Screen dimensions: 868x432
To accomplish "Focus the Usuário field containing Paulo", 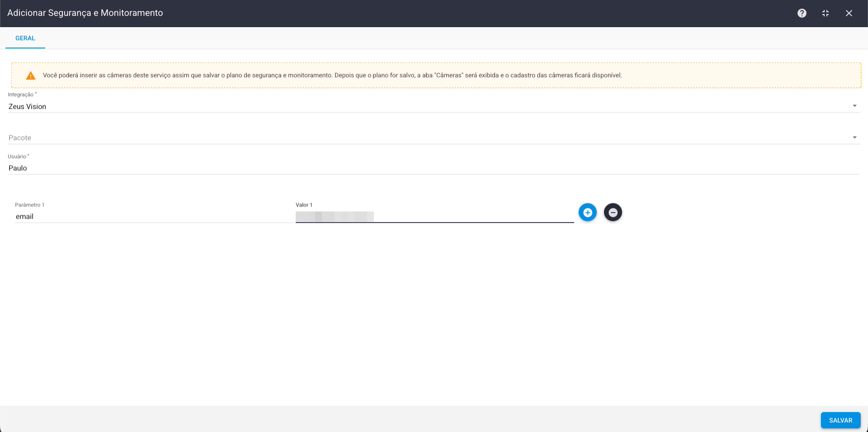I will [x=434, y=168].
